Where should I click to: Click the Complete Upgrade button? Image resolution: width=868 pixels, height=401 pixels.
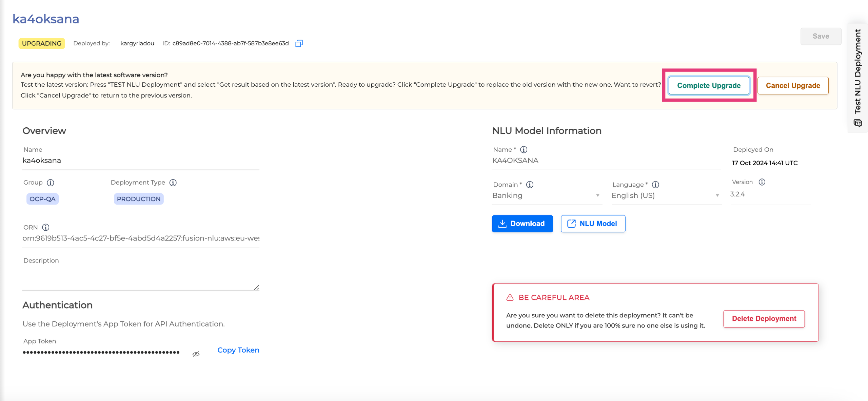pyautogui.click(x=709, y=86)
